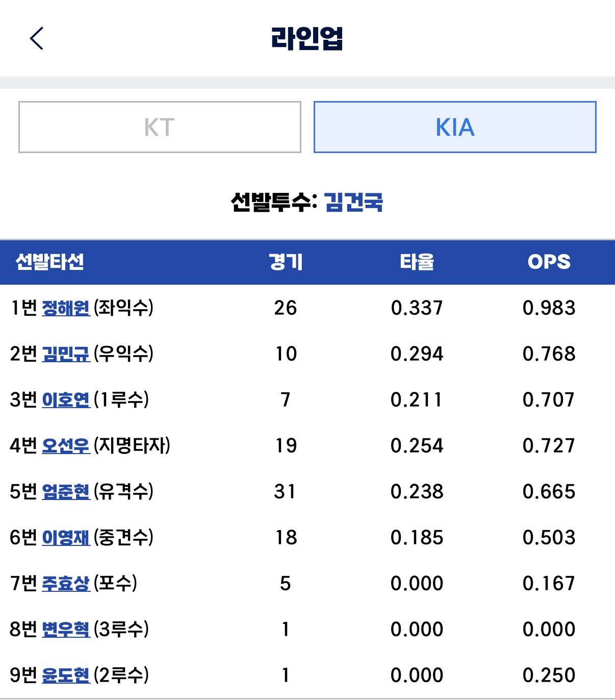Select designated hitter 오선우 link
This screenshot has height=700, width=615.
click(x=66, y=446)
